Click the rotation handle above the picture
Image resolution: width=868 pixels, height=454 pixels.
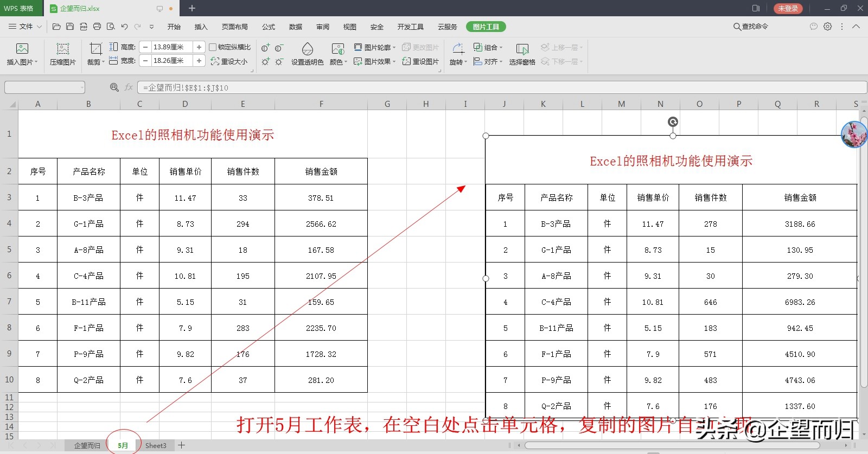coord(673,122)
